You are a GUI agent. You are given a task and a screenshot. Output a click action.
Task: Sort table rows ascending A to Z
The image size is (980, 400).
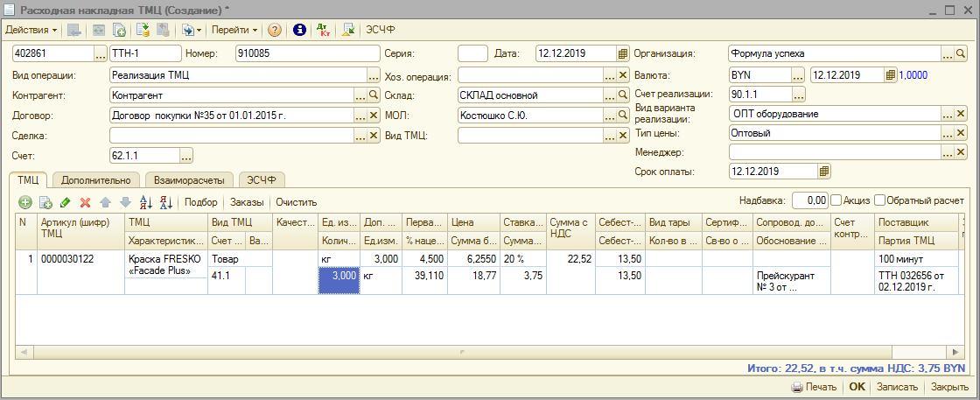pyautogui.click(x=145, y=202)
